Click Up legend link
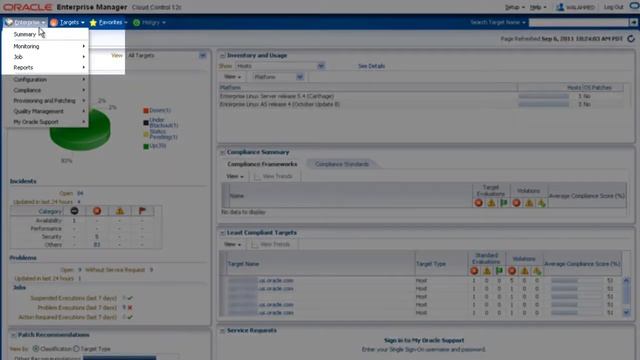 tap(158, 146)
